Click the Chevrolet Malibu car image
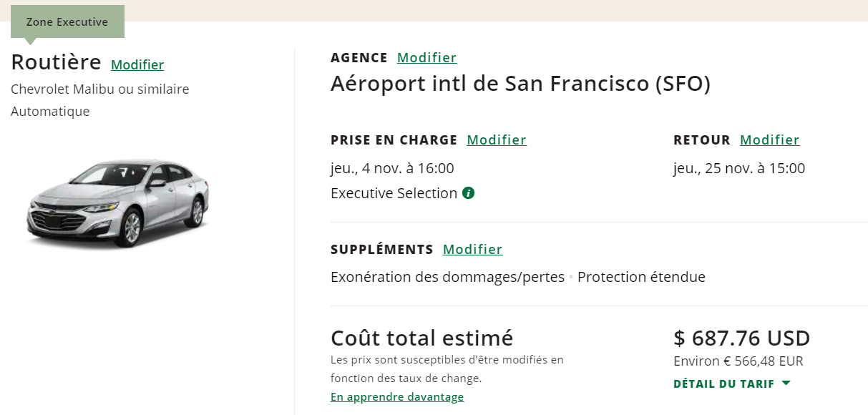This screenshot has width=868, height=415. [119, 203]
